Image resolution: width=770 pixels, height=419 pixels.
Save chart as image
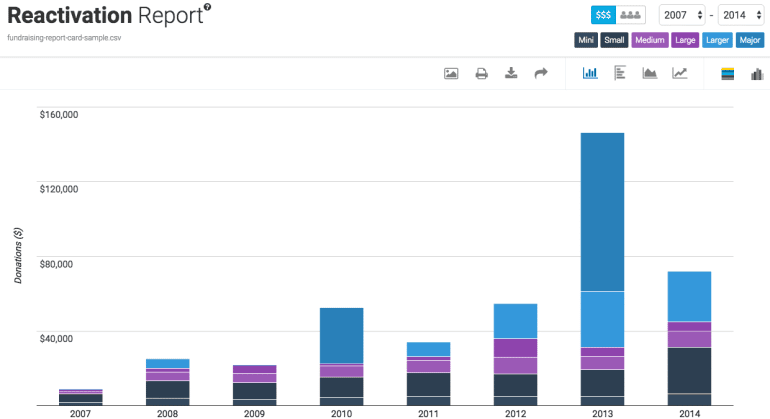tap(451, 74)
